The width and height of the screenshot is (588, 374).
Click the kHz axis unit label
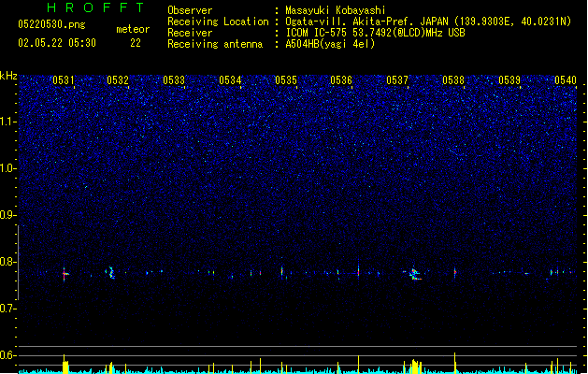(x=8, y=76)
